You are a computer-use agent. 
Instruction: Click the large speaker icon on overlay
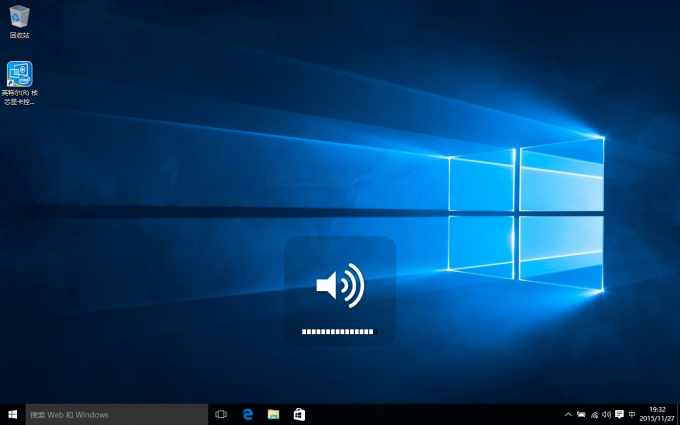340,285
